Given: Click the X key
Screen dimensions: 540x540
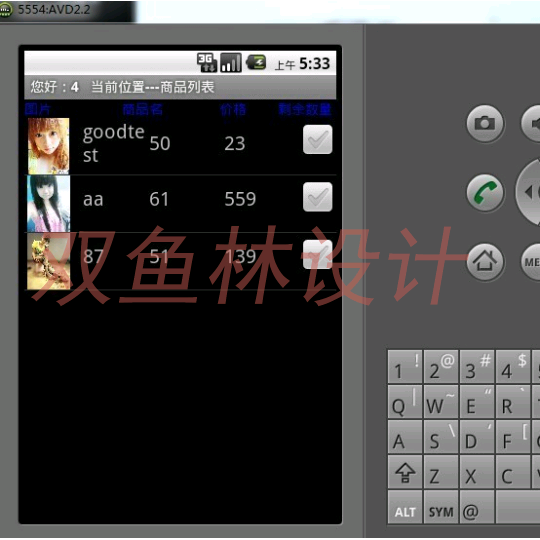Looking at the screenshot, I should click(477, 471).
